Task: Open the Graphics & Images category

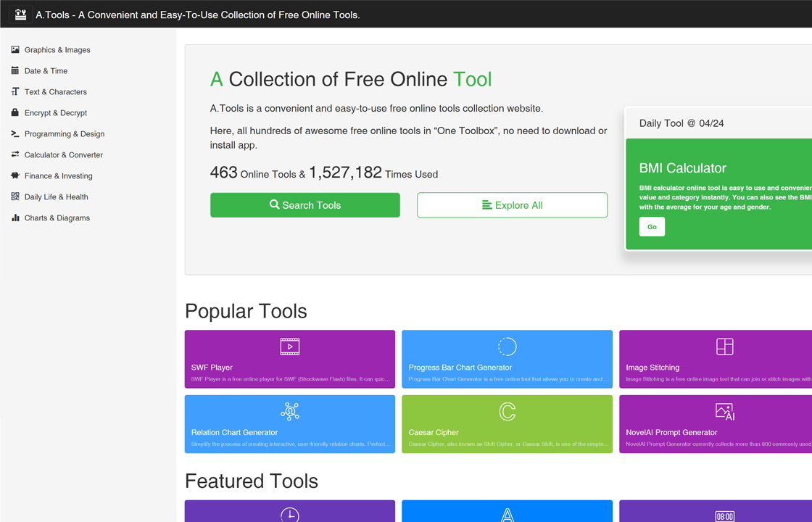Action: coord(57,50)
